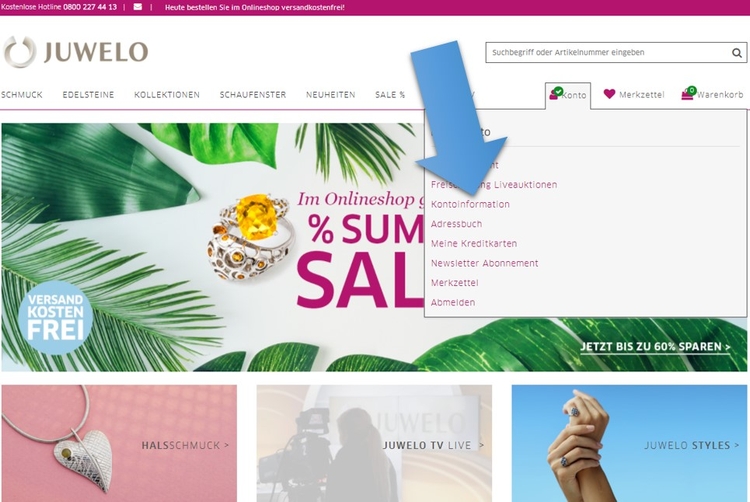Open Meine Kreditkarten link
Image resolution: width=750 pixels, height=502 pixels.
[x=474, y=243]
